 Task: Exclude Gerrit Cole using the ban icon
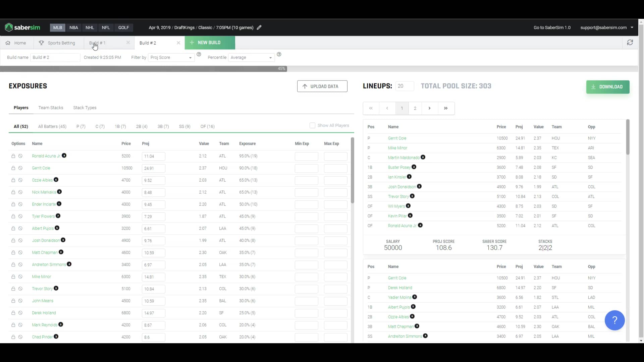click(x=20, y=168)
